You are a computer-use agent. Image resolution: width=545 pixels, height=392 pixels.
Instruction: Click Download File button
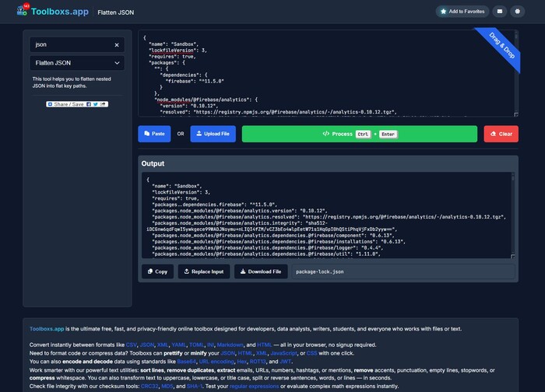tap(261, 271)
